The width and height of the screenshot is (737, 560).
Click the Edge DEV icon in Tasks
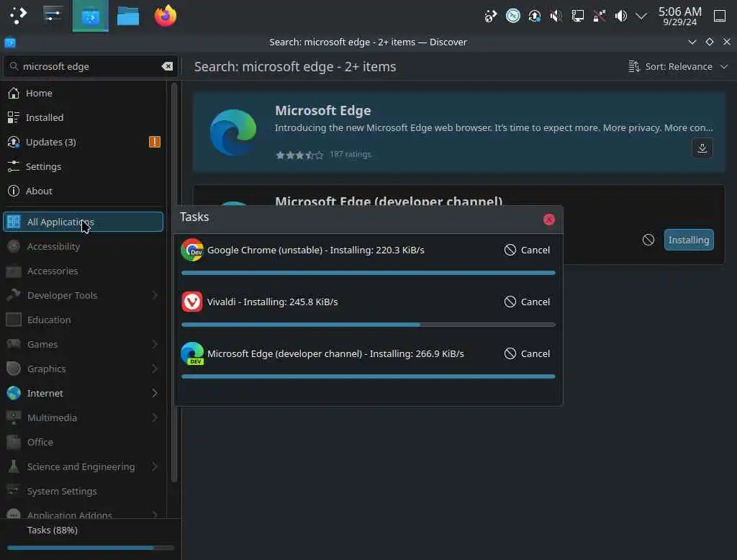tap(192, 353)
